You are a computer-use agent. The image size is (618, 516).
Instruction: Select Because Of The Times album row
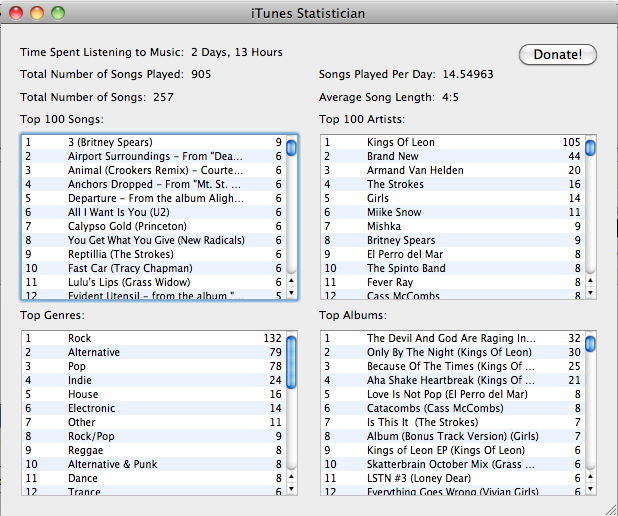[x=453, y=366]
